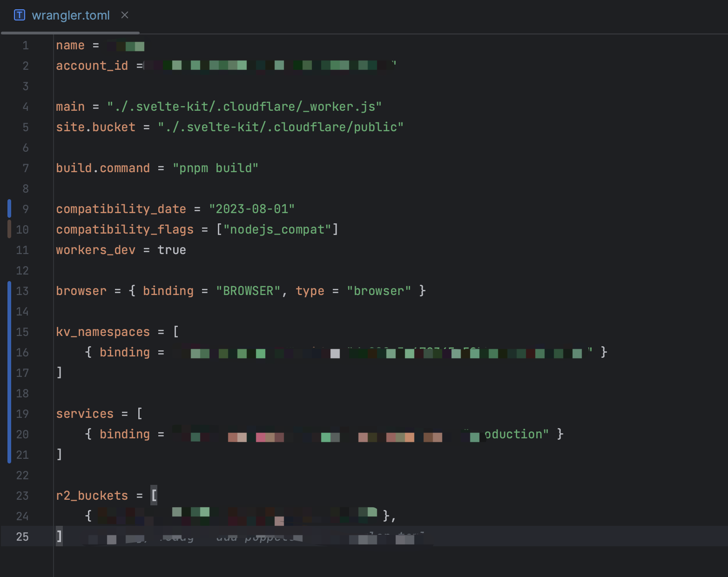Click line number 1 to select the name line
The height and width of the screenshot is (577, 728).
pos(26,45)
